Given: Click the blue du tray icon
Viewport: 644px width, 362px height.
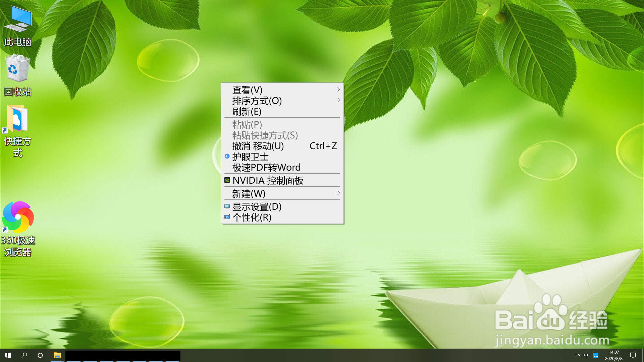Looking at the screenshot, I should coord(596,355).
